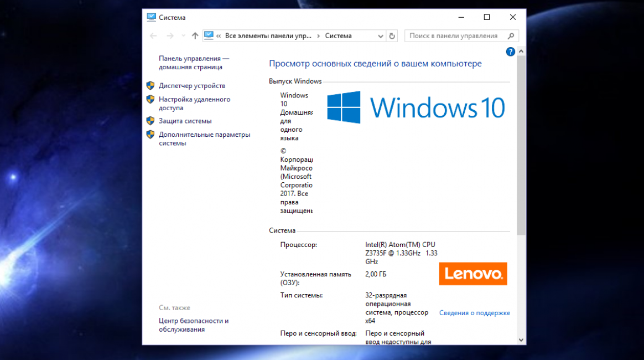The height and width of the screenshot is (360, 644).
Task: Click the 'Тип системы:' label
Action: (x=302, y=295)
